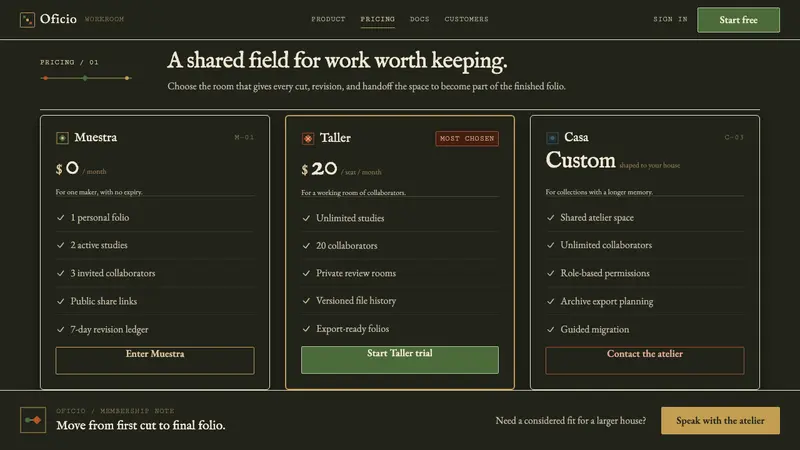The image size is (800, 450).
Task: Click 'For collections with a longer memory.' text
Action: [x=599, y=192]
